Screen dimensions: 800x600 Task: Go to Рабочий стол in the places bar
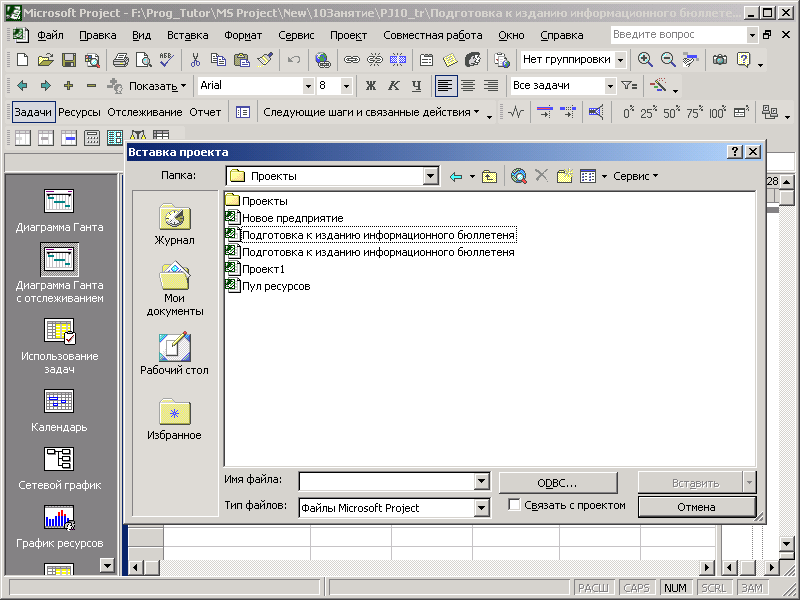point(174,354)
